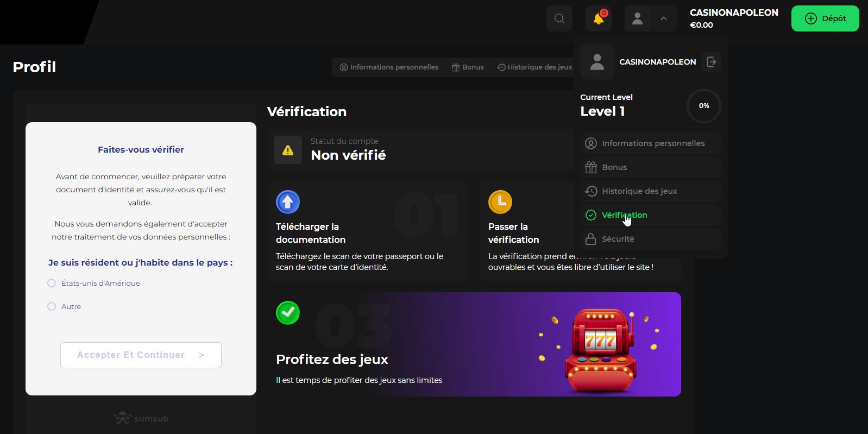This screenshot has height=434, width=868.
Task: Click the 0% level progress ring
Action: [704, 106]
